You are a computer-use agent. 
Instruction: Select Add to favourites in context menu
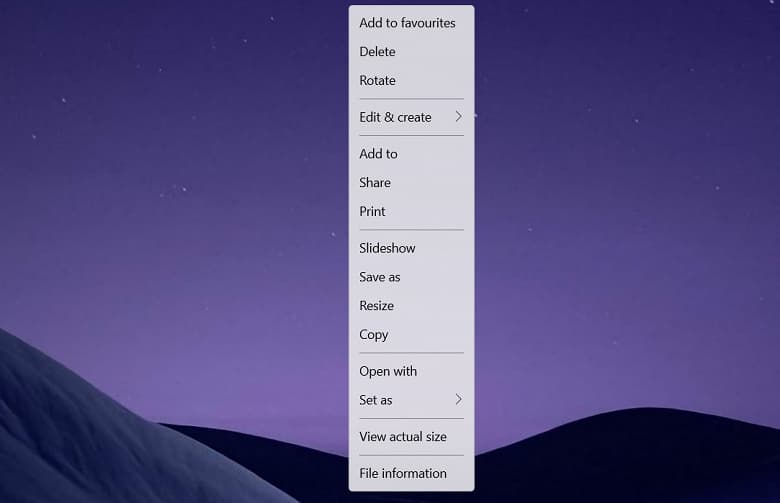(407, 23)
